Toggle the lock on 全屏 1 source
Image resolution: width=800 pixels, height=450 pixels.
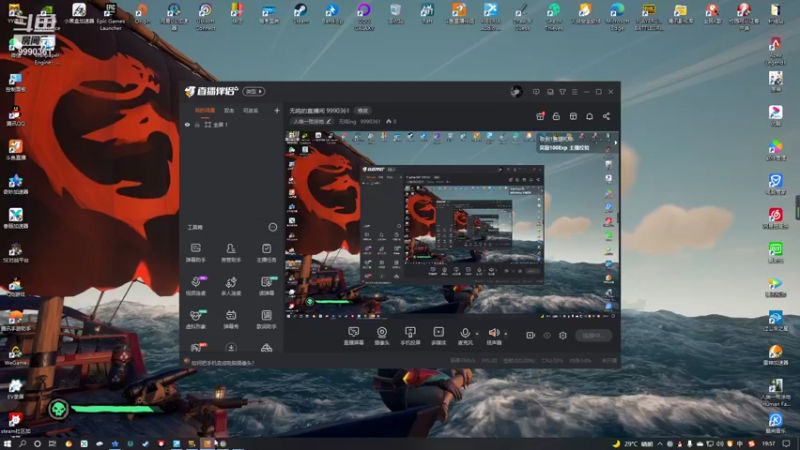pyautogui.click(x=197, y=124)
